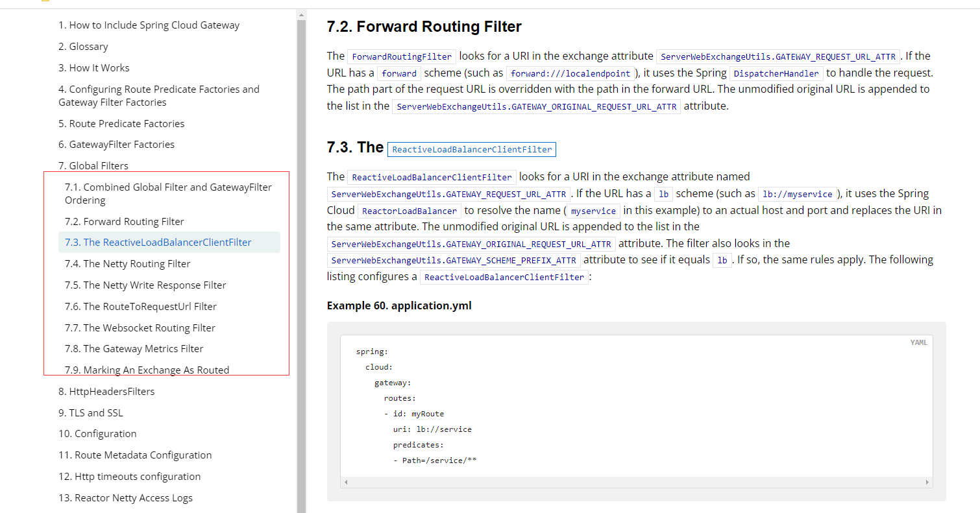
Task: Click '- id: myRoute' line in YAML
Action: click(x=414, y=414)
